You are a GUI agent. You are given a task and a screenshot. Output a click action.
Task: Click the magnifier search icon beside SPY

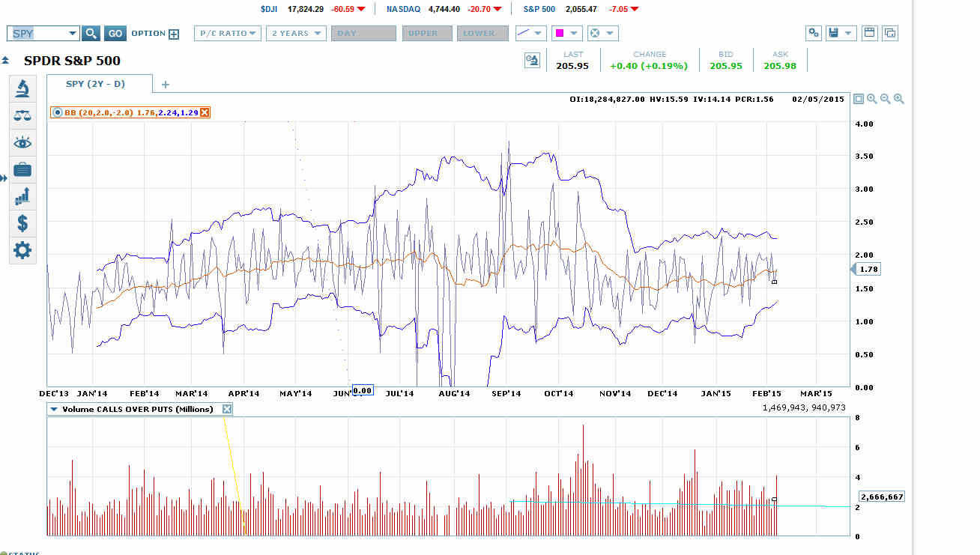click(91, 33)
